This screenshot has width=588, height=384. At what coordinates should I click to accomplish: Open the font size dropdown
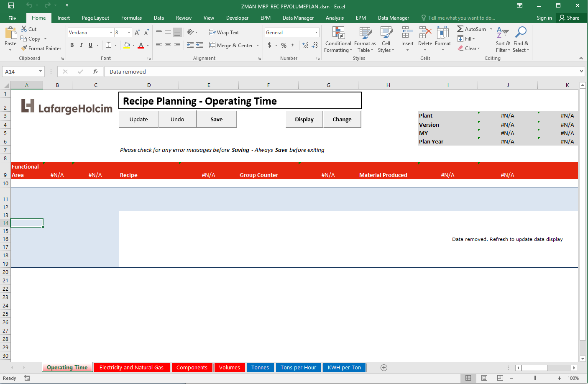click(x=129, y=32)
